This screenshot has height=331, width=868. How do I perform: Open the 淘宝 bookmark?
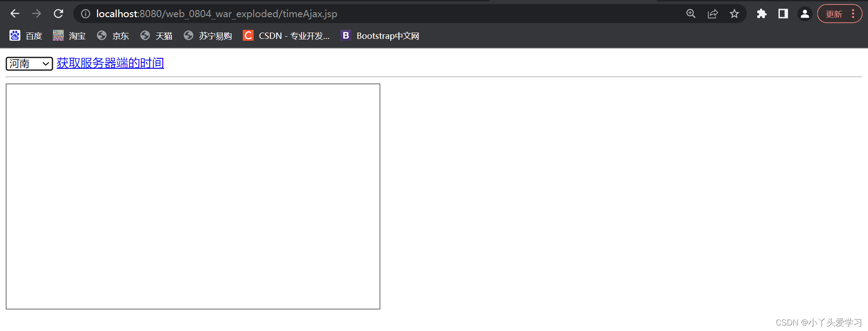coord(69,36)
